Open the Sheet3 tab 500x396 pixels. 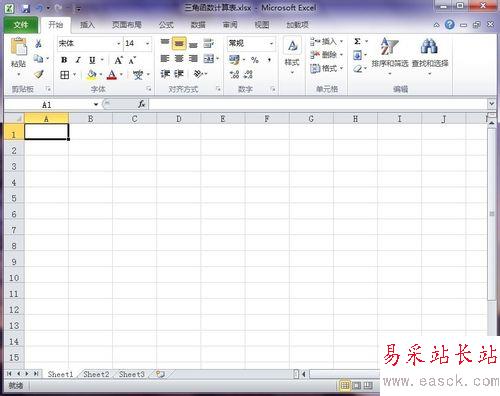(132, 374)
